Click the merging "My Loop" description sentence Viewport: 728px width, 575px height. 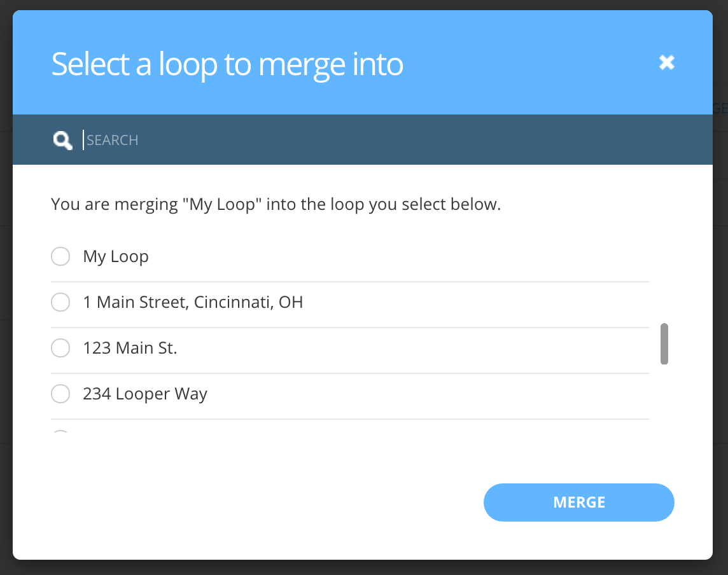tap(276, 205)
